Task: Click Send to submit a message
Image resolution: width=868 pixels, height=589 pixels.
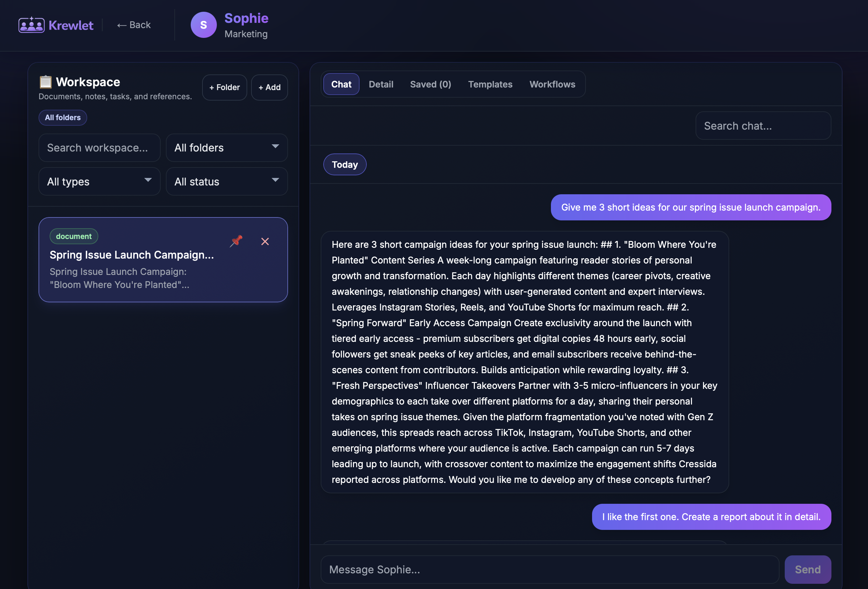Action: point(808,569)
